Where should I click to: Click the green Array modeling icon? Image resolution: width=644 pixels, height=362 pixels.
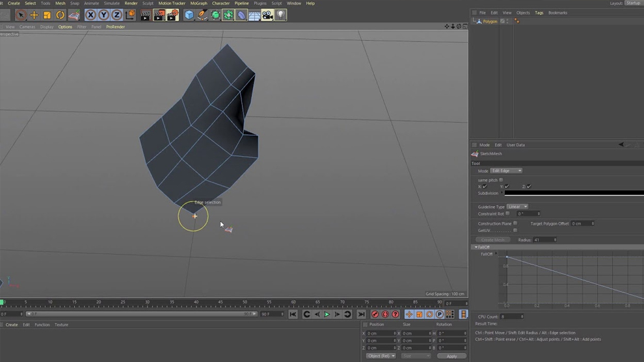228,15
